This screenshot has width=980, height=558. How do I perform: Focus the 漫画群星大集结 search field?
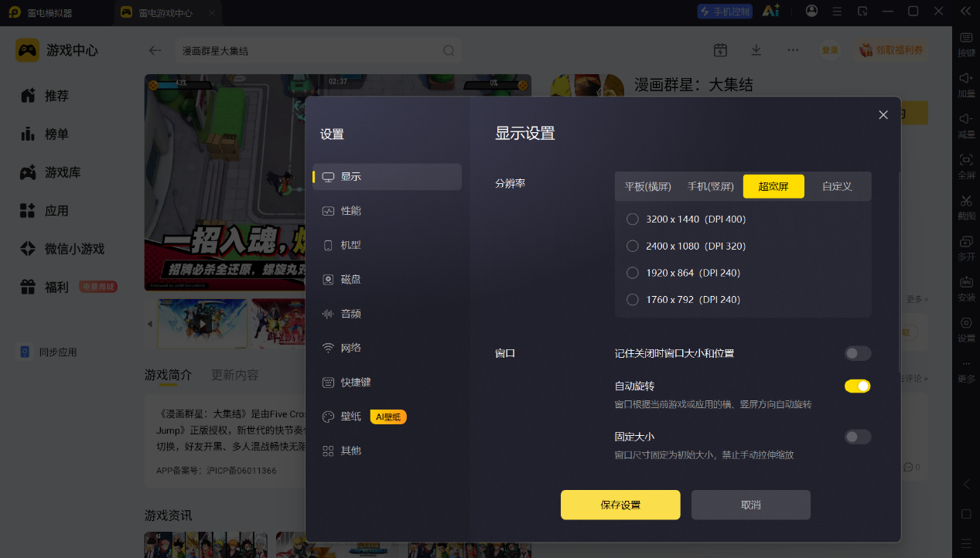pyautogui.click(x=318, y=50)
